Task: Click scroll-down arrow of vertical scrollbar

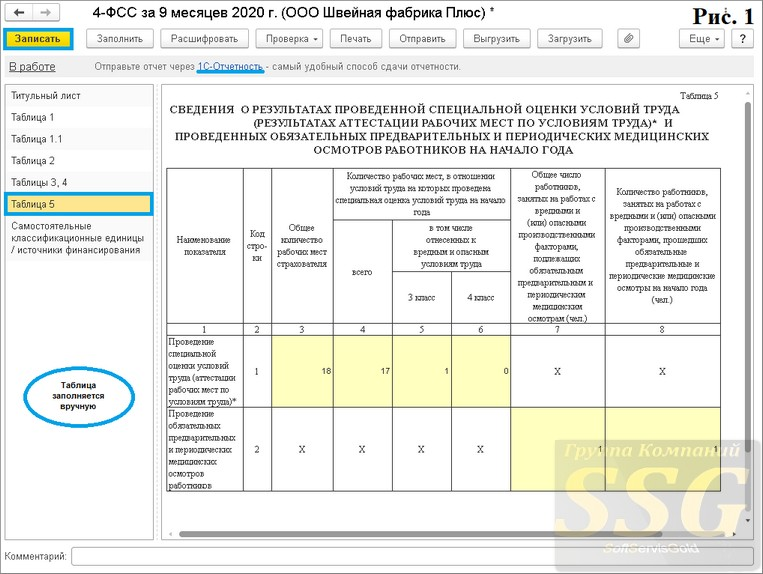Action: pos(748,520)
